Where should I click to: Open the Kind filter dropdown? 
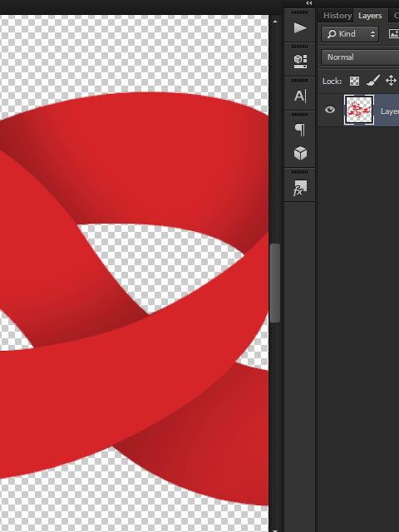[x=350, y=34]
